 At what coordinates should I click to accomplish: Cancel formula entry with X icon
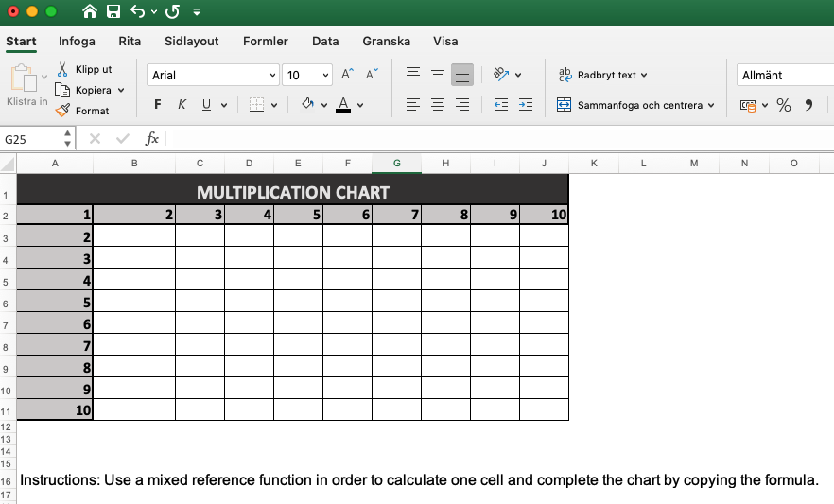tap(96, 139)
